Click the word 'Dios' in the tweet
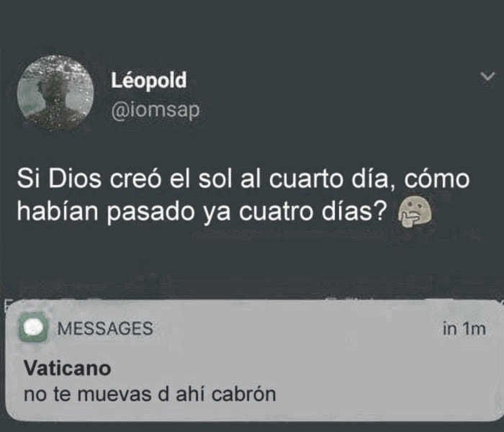The height and width of the screenshot is (432, 504). (75, 179)
